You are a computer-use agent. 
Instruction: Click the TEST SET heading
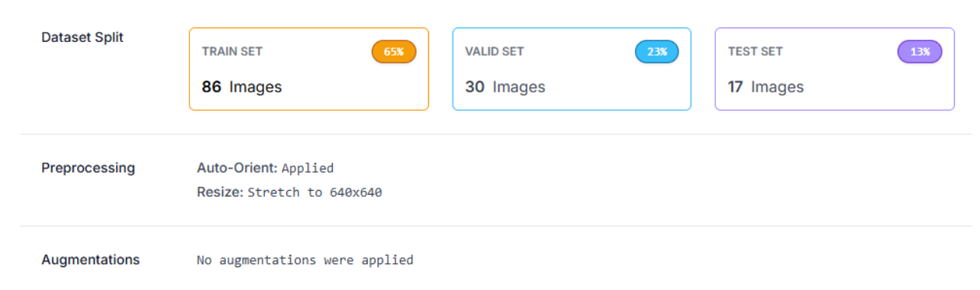756,52
